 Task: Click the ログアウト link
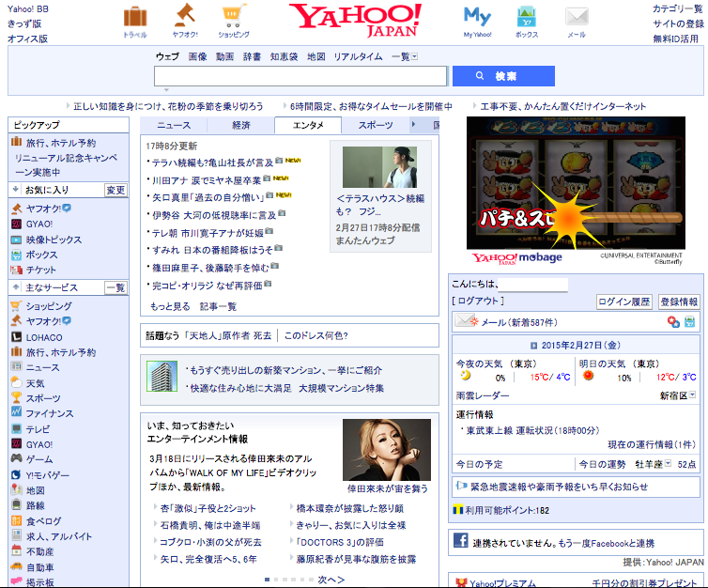[478, 301]
